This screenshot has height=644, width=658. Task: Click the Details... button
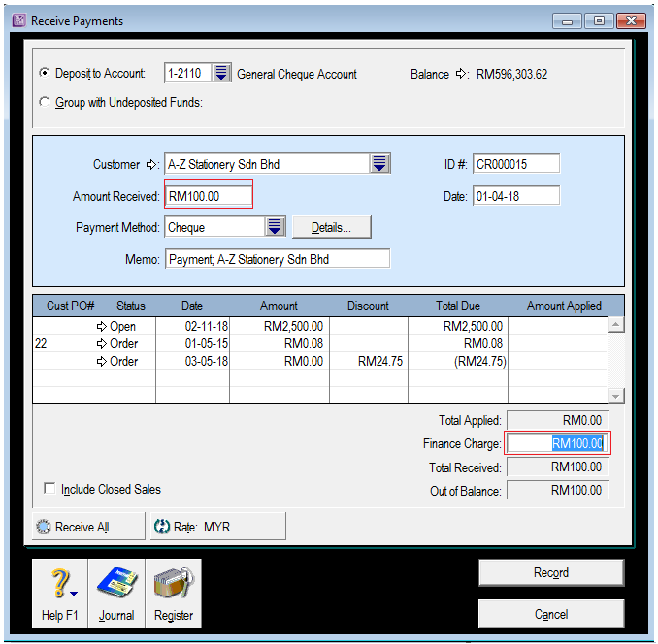click(332, 227)
